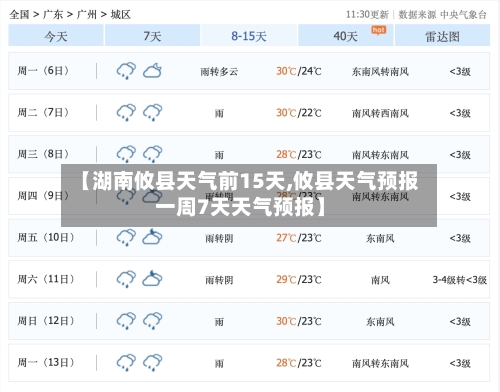Click the first rain icon for 周三 (8日)
500x392 pixels.
[126, 154]
